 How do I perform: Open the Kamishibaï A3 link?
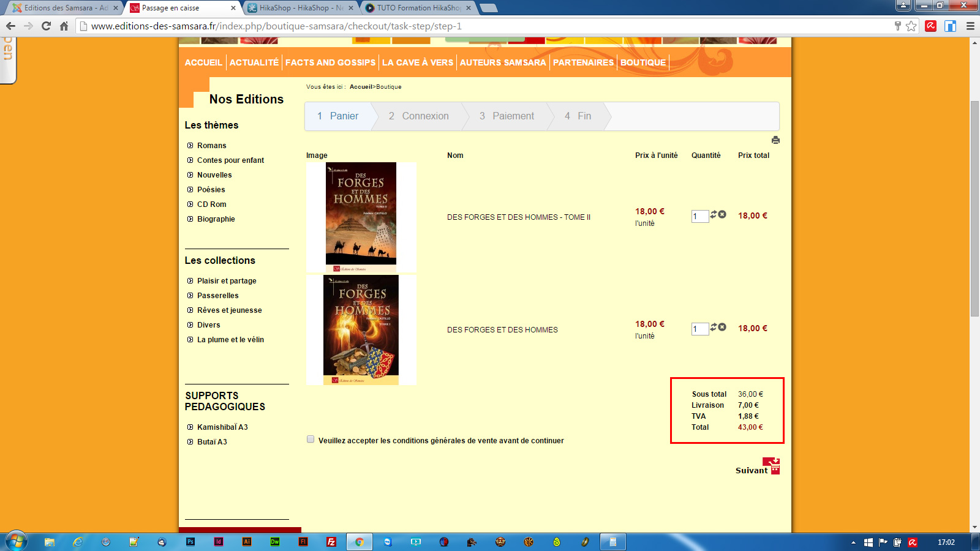coord(222,427)
